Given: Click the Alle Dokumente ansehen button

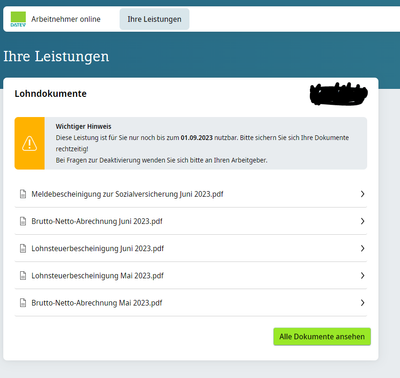Looking at the screenshot, I should coord(322,337).
